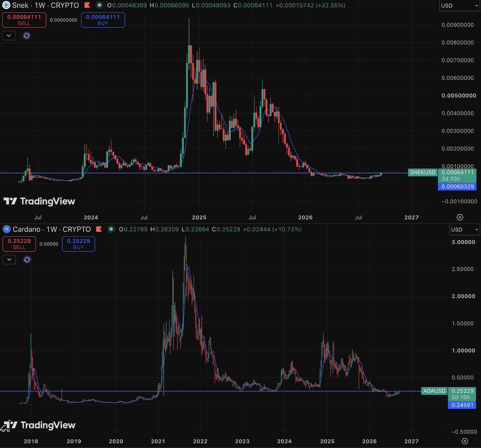481x448 pixels.
Task: Click the red flag icon beside Cardano title
Action: pos(99,229)
